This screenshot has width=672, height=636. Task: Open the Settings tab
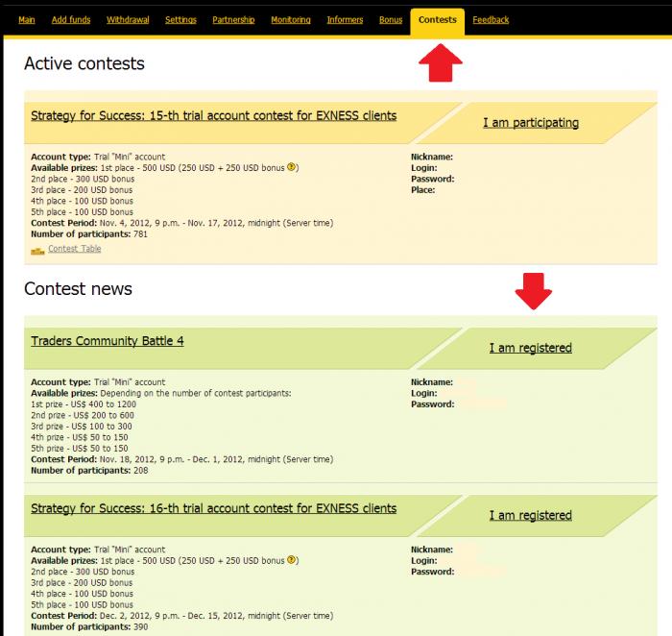tap(180, 20)
